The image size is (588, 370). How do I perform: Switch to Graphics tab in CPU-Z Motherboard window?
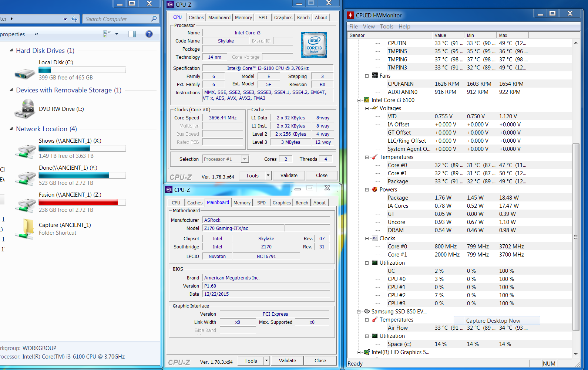click(x=282, y=203)
